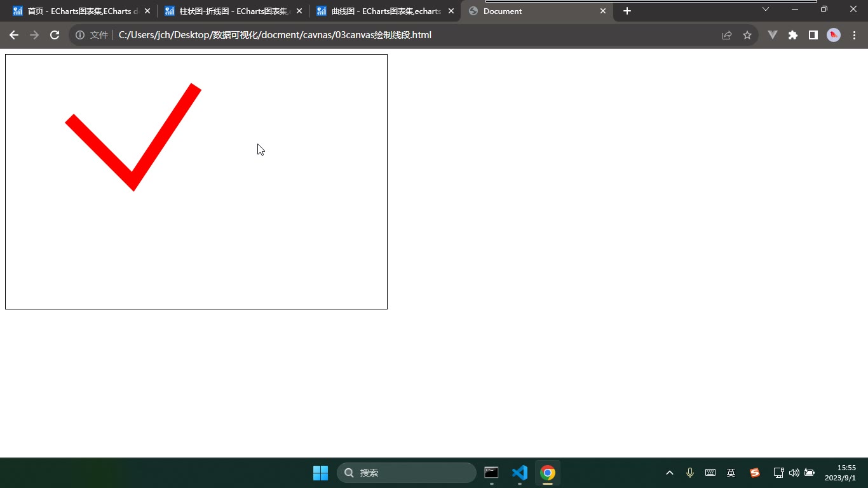The width and height of the screenshot is (868, 488).
Task: Click the taskbar 搜索 search box
Action: click(x=407, y=473)
